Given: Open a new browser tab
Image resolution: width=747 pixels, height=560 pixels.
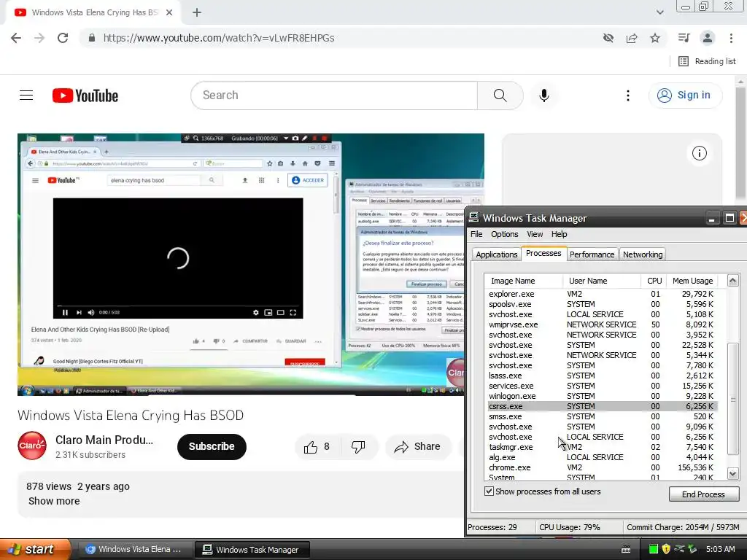Looking at the screenshot, I should pyautogui.click(x=197, y=13).
